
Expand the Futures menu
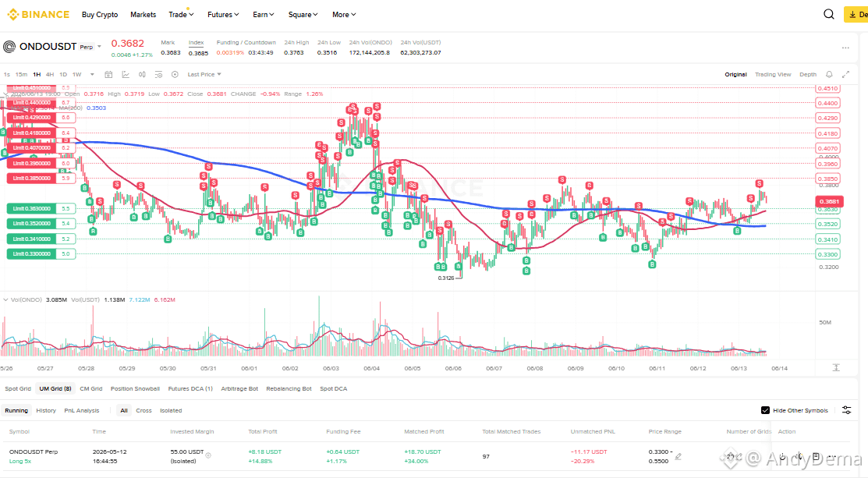coord(223,15)
